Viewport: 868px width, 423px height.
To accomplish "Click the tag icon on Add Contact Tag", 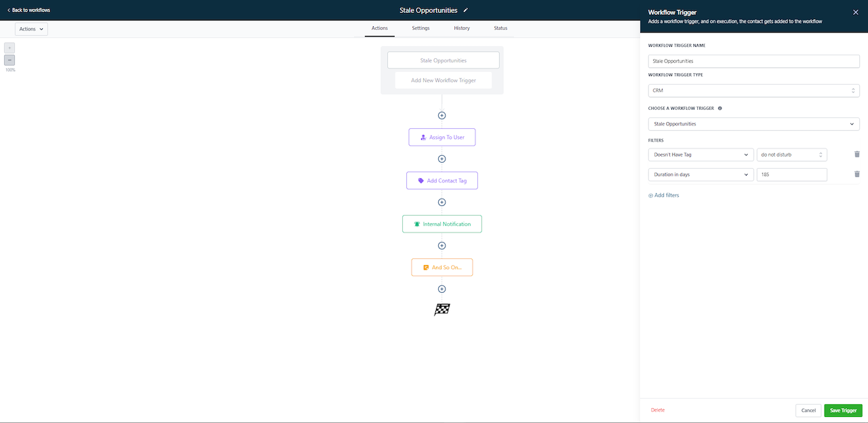I will (x=421, y=180).
